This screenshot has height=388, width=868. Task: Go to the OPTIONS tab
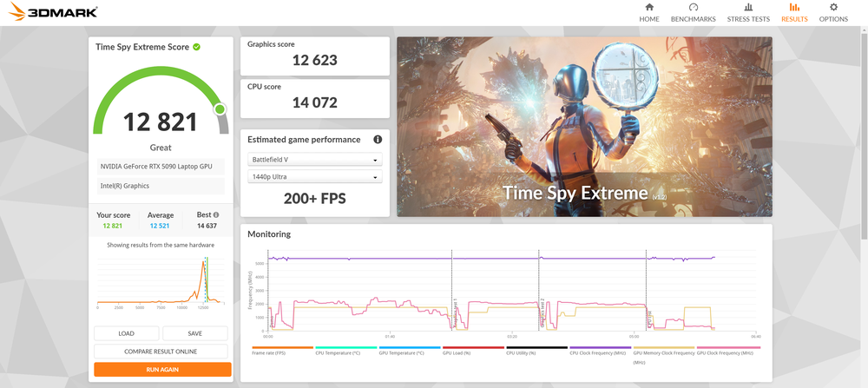click(x=833, y=13)
